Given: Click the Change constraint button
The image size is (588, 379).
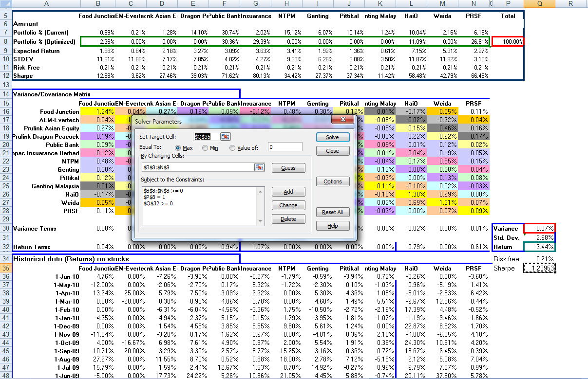Looking at the screenshot, I should pyautogui.click(x=288, y=205).
